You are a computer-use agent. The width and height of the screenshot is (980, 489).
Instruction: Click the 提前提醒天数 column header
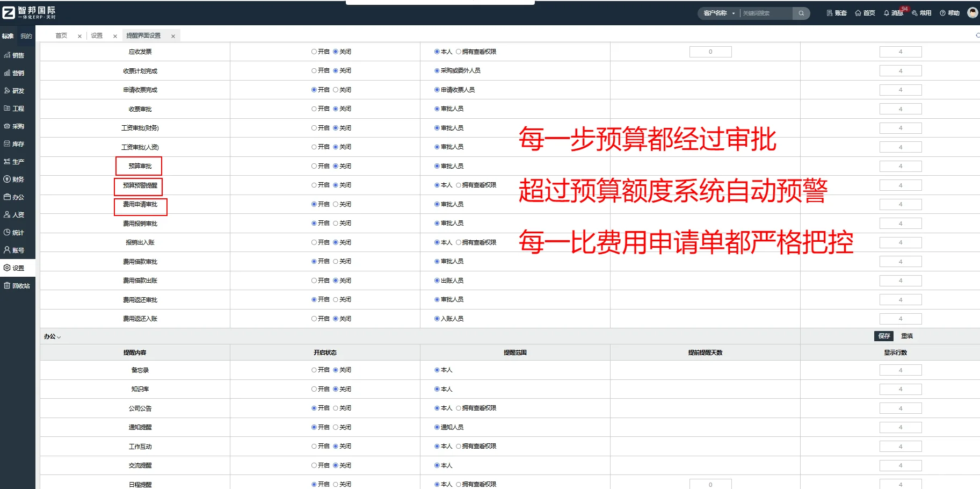[x=705, y=353]
